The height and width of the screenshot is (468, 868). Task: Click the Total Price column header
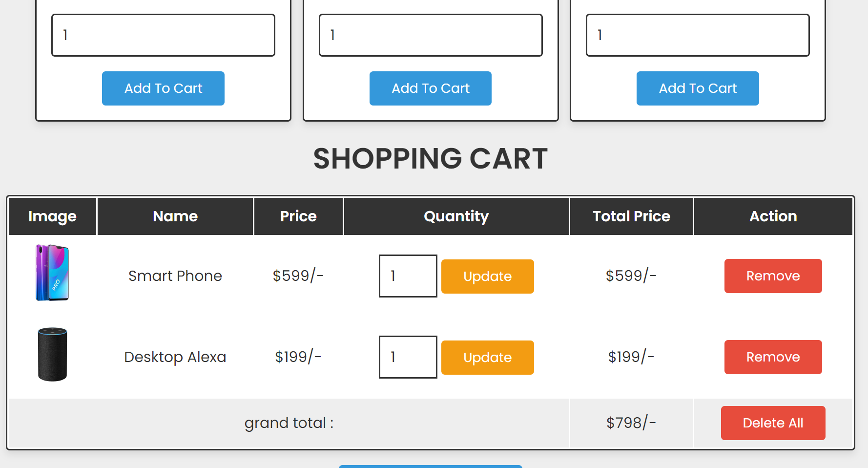(x=631, y=216)
